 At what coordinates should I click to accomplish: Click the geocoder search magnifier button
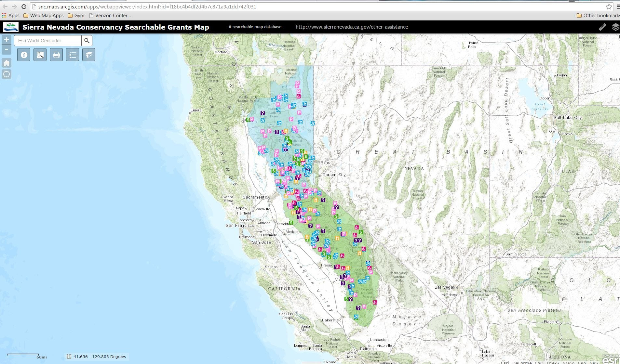[87, 41]
